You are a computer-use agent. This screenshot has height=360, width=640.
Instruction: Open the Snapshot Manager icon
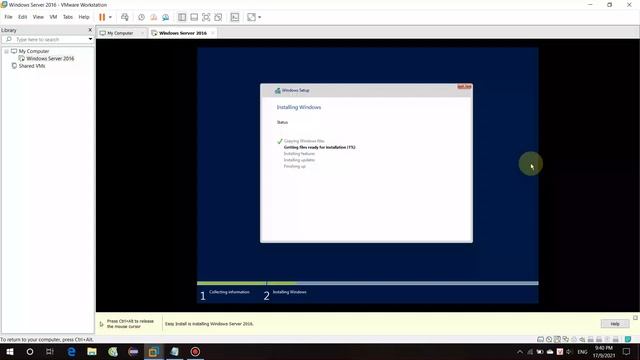click(165, 17)
